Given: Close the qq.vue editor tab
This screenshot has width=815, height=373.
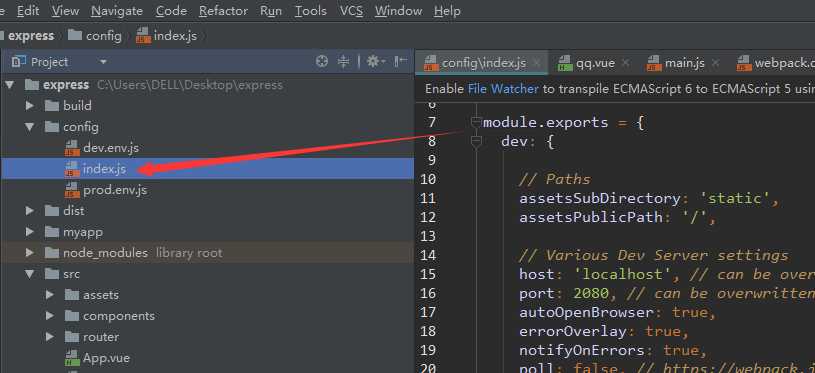Looking at the screenshot, I should (626, 63).
